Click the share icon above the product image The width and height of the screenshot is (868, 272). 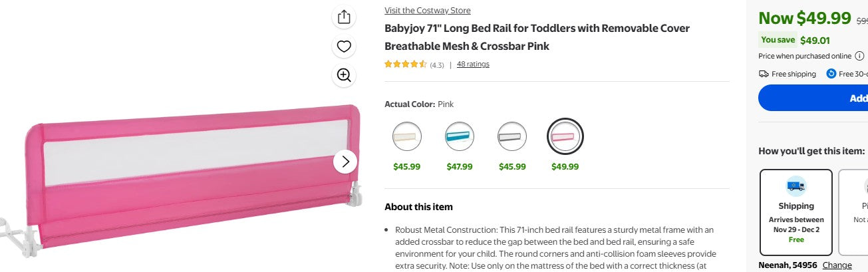pyautogui.click(x=344, y=17)
